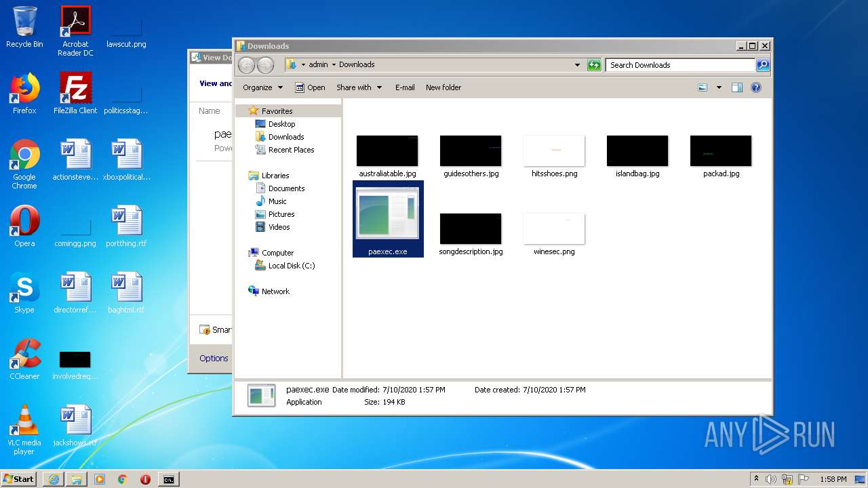
Task: Change the view using the views icon
Action: [x=703, y=87]
